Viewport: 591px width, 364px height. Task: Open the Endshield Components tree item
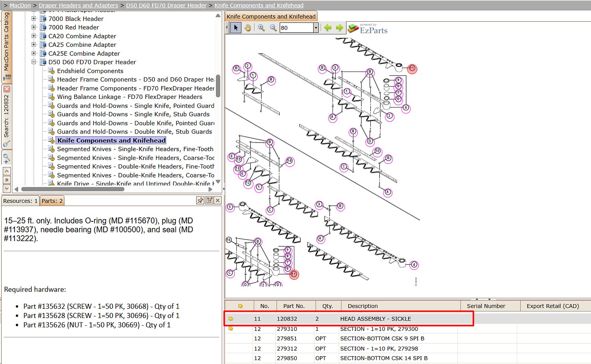pyautogui.click(x=90, y=71)
